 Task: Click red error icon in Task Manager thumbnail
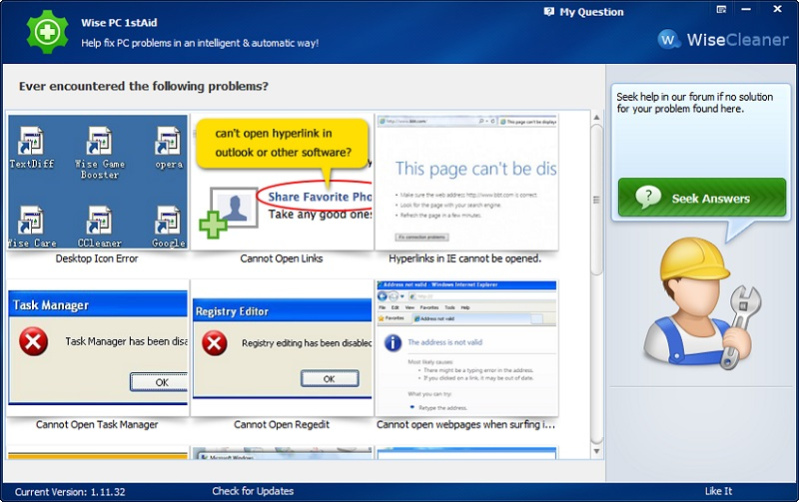click(35, 342)
